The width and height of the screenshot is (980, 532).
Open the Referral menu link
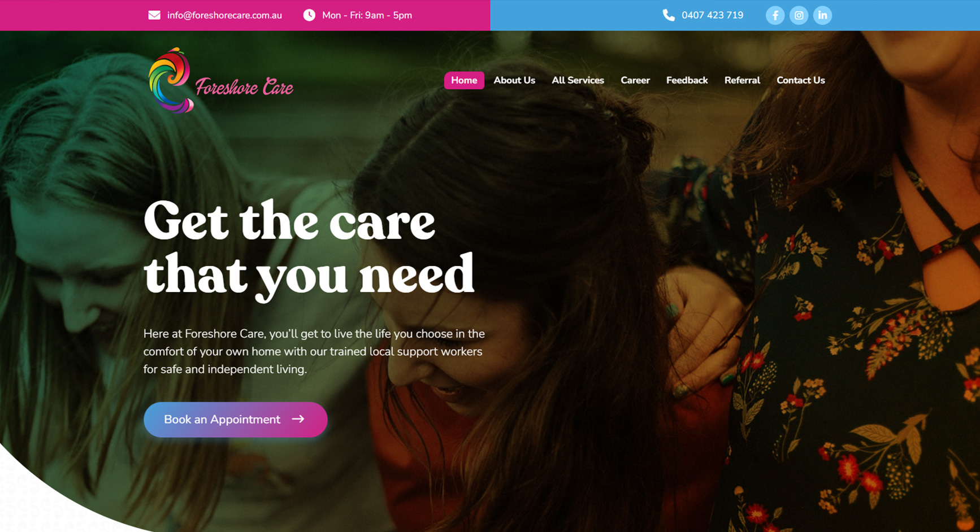click(x=742, y=80)
